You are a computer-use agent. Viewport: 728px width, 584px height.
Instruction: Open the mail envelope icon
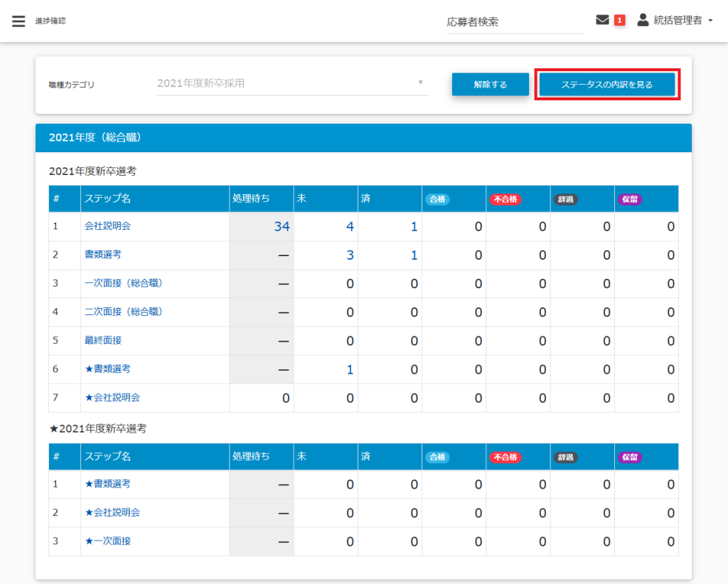[x=602, y=21]
